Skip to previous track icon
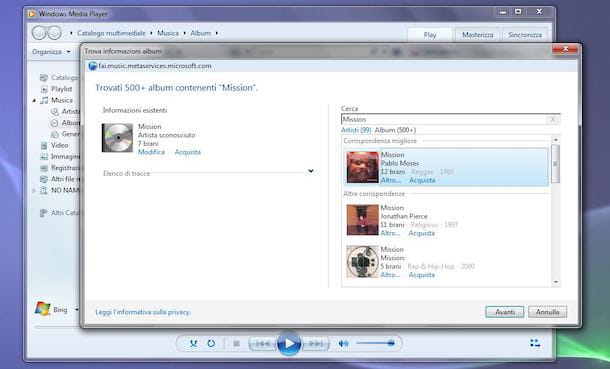The width and height of the screenshot is (610, 369). (x=262, y=343)
